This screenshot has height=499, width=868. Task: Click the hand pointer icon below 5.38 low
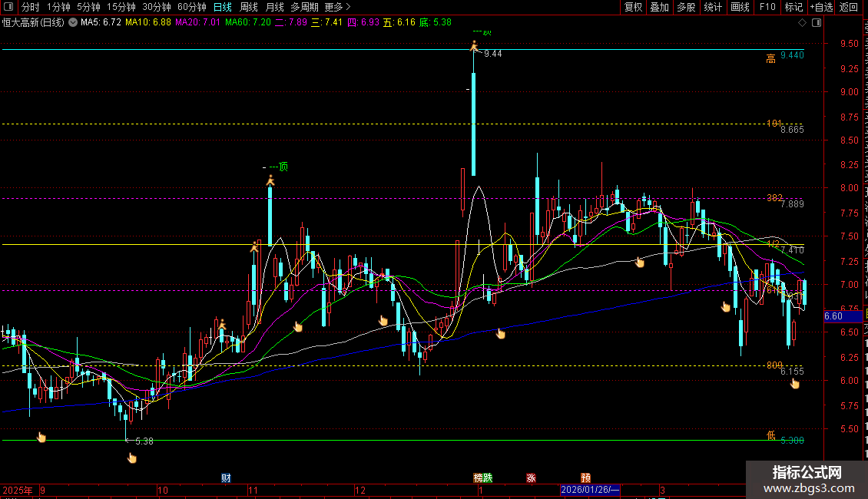click(131, 458)
